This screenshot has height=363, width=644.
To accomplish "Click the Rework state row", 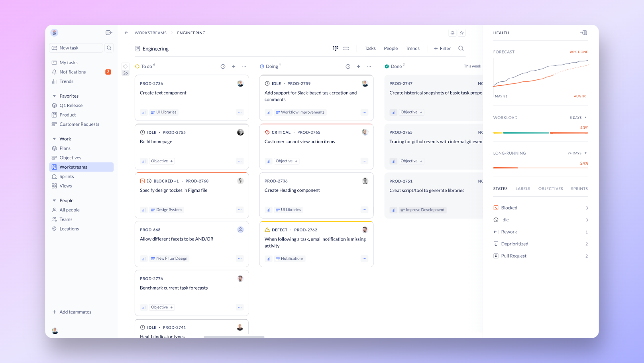I will 541,232.
